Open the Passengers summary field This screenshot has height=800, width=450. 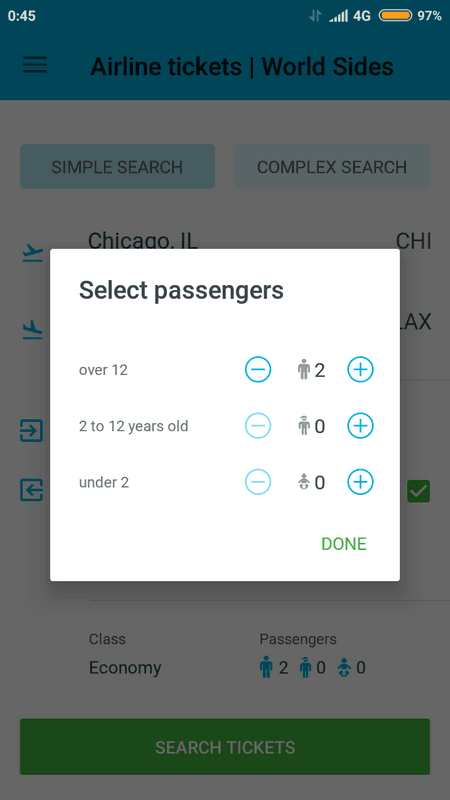click(312, 658)
